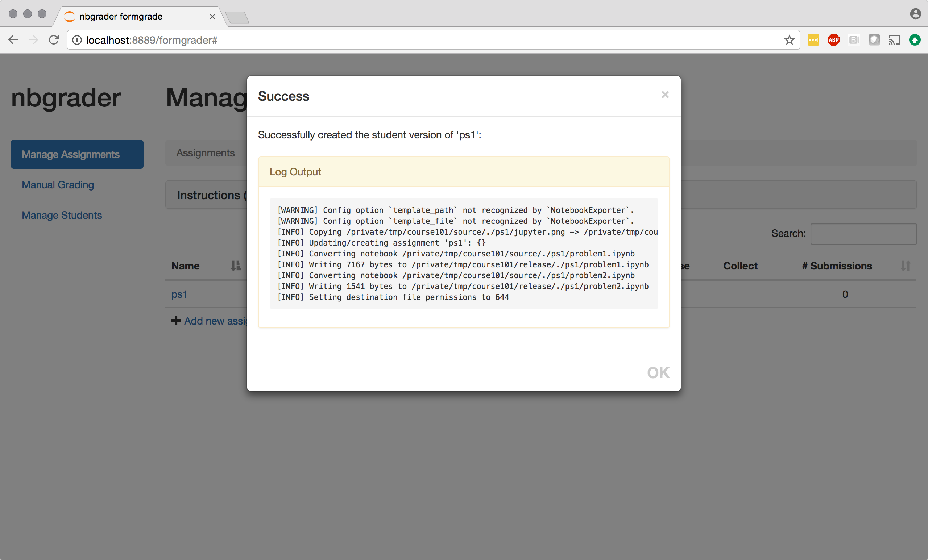
Task: Open the ps1 assignment link
Action: pos(179,294)
